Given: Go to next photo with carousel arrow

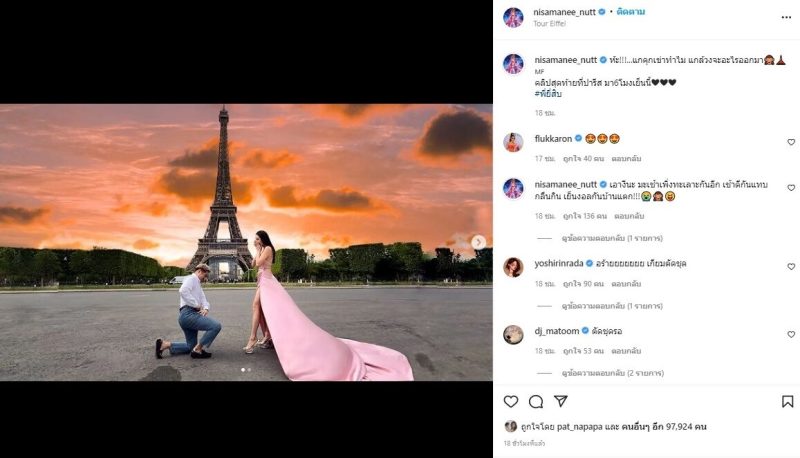Looking at the screenshot, I should [x=478, y=242].
